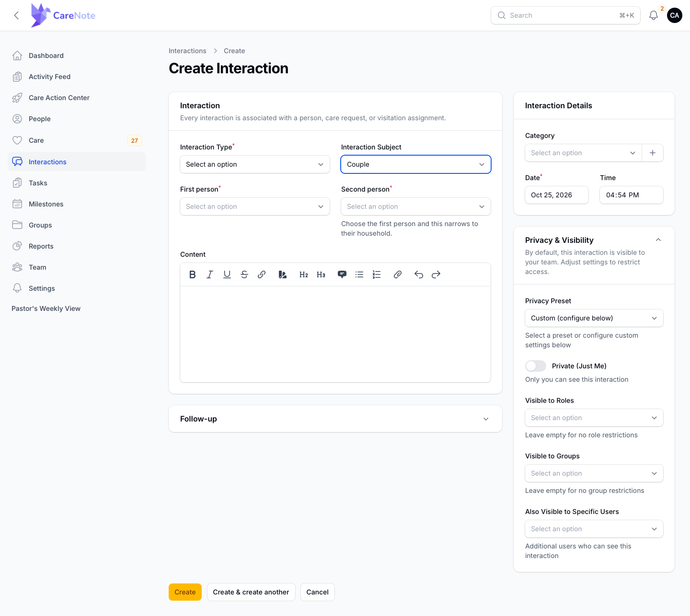The height and width of the screenshot is (616, 690).
Task: Open the Interaction Type dropdown
Action: [255, 164]
